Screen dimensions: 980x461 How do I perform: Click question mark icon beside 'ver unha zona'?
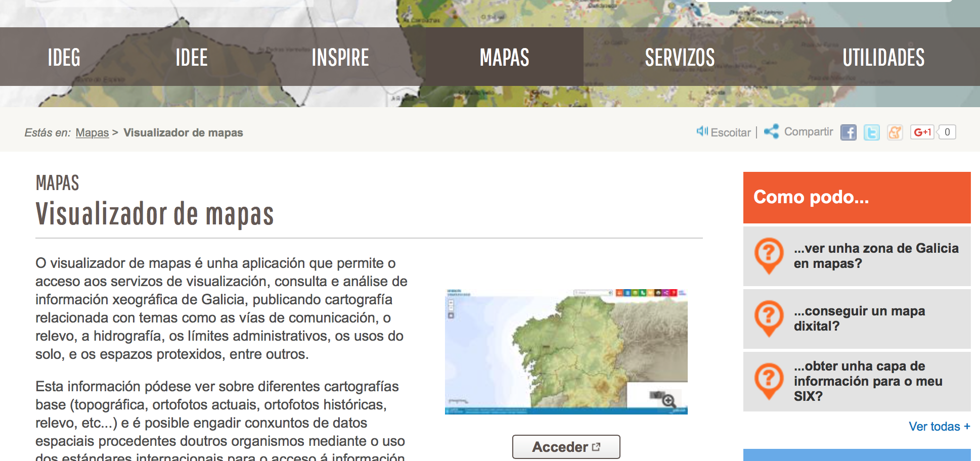point(769,255)
